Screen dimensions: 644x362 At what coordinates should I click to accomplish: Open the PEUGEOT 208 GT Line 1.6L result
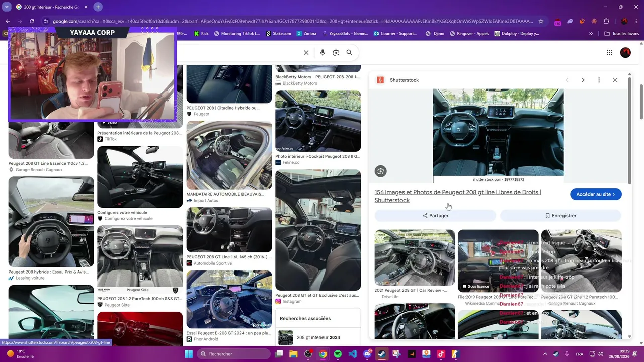coord(229,230)
